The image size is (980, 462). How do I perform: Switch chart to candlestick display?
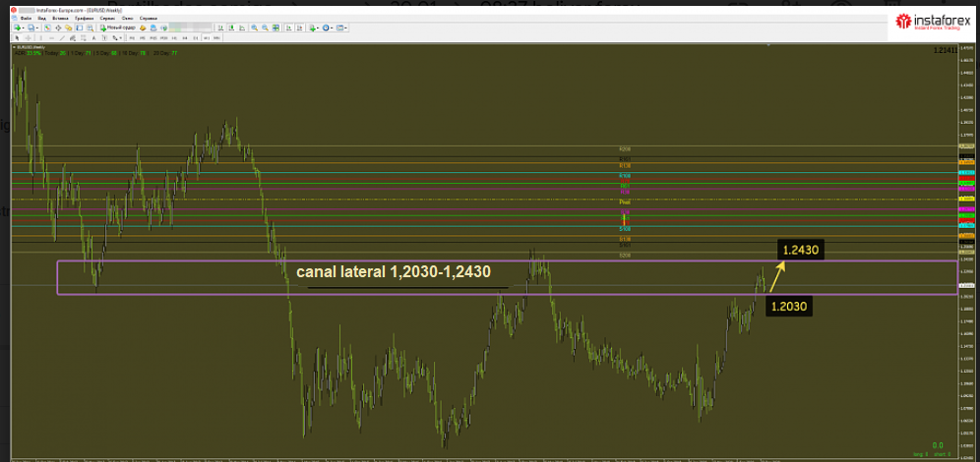(231, 28)
